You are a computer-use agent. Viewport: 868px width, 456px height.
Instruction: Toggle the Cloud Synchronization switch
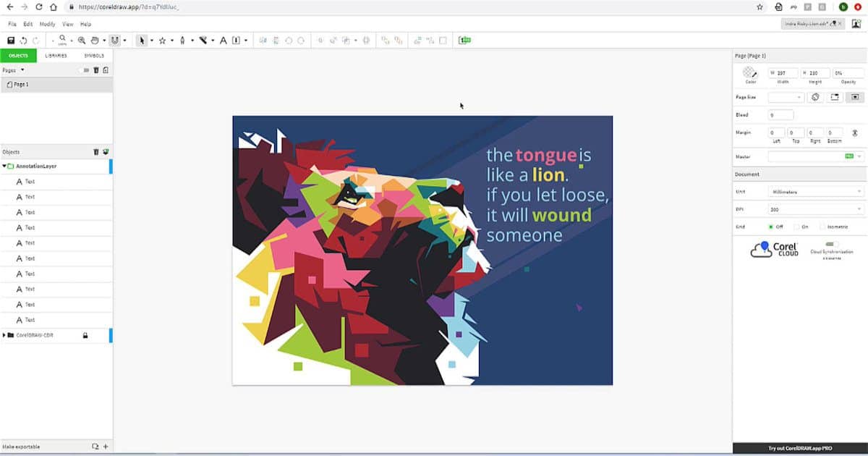click(x=831, y=245)
